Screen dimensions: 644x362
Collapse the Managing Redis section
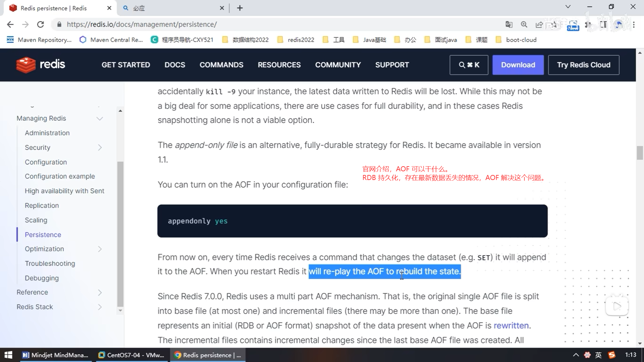click(x=100, y=119)
